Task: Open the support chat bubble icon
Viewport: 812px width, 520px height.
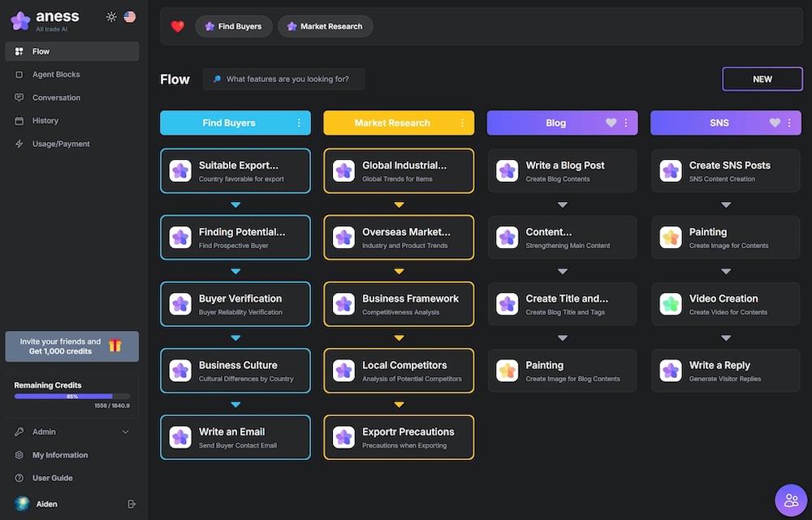Action: tap(790, 500)
